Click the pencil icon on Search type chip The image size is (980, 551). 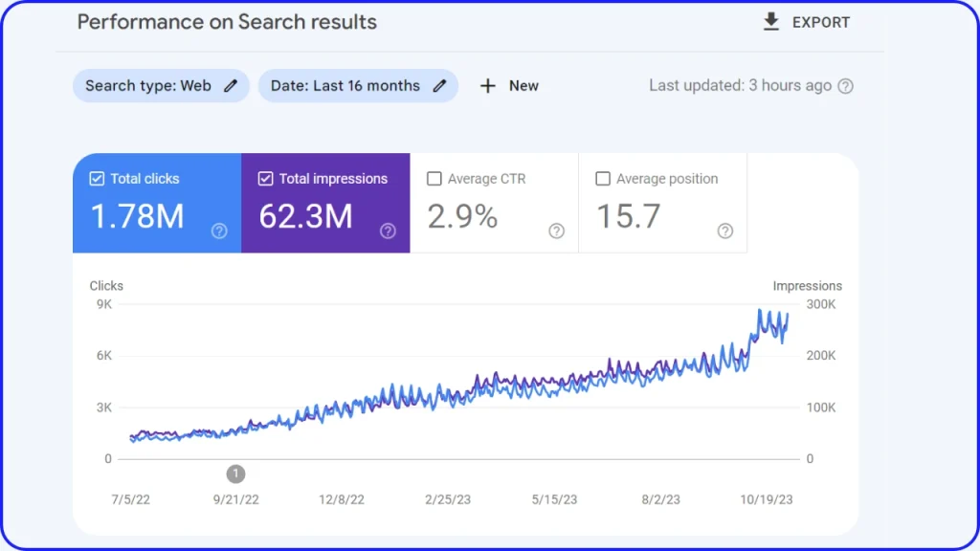click(230, 86)
